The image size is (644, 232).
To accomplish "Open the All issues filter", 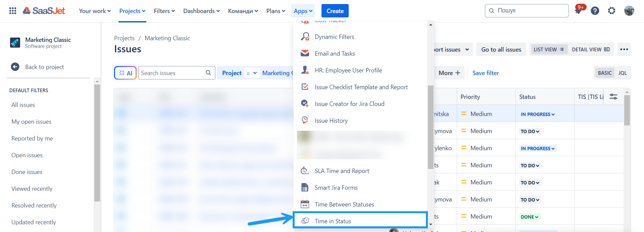I will coord(23,105).
